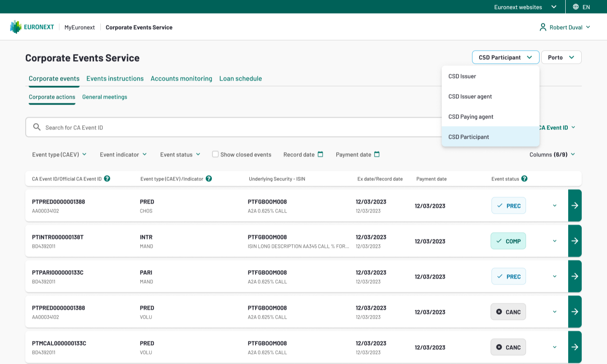The height and width of the screenshot is (364, 607).
Task: Switch to General meetings sub-tab
Action: click(x=105, y=97)
